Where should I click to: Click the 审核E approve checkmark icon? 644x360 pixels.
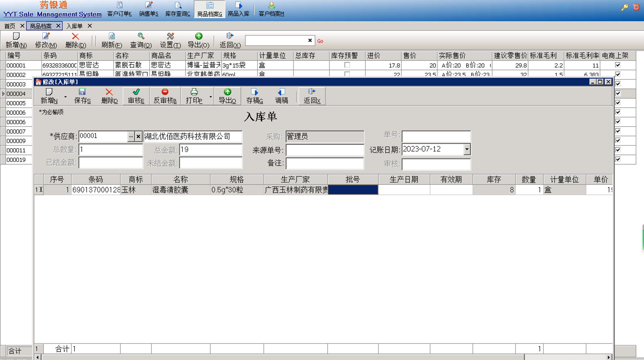136,92
